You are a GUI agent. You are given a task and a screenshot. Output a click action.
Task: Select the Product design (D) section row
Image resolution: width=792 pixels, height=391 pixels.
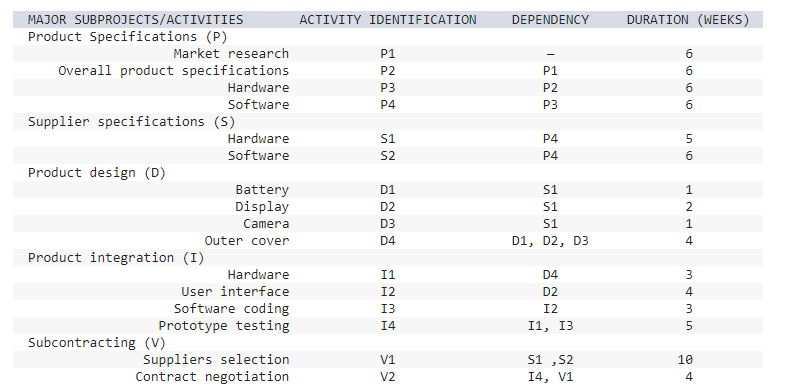[x=387, y=173]
